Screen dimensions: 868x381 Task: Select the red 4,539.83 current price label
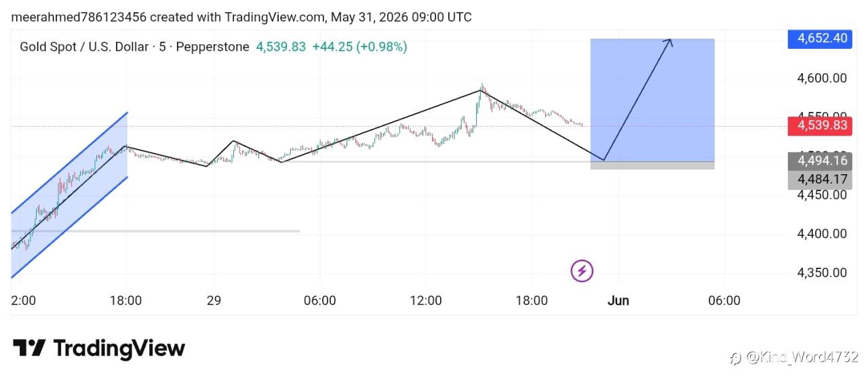(x=819, y=125)
